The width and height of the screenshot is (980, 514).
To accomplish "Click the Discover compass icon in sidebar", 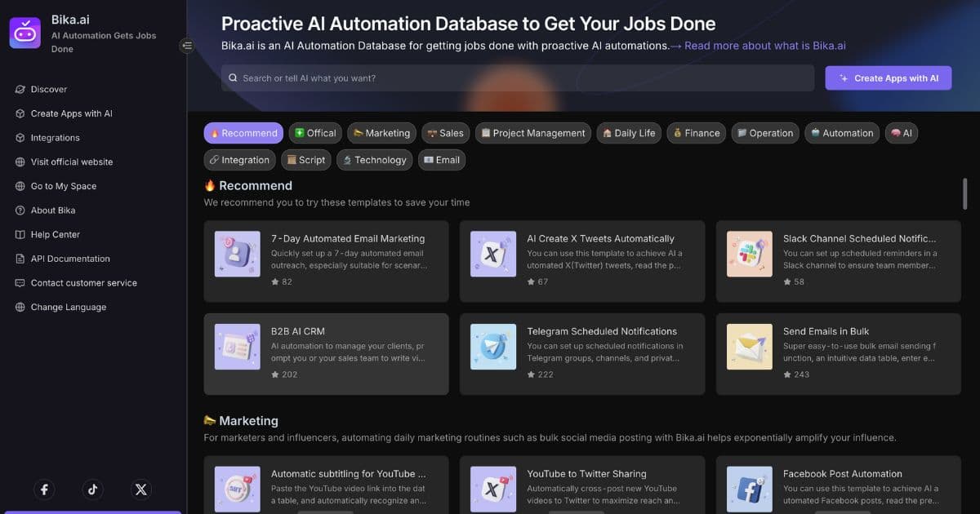I will click(21, 90).
